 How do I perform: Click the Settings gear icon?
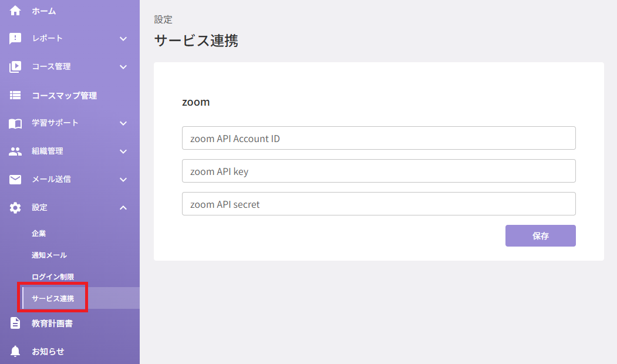click(15, 208)
